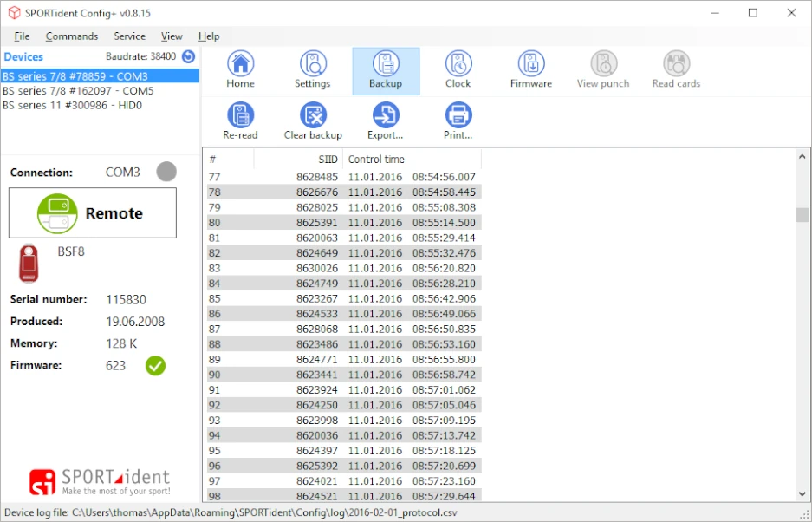Click the # column header
The height and width of the screenshot is (522, 812).
click(231, 160)
